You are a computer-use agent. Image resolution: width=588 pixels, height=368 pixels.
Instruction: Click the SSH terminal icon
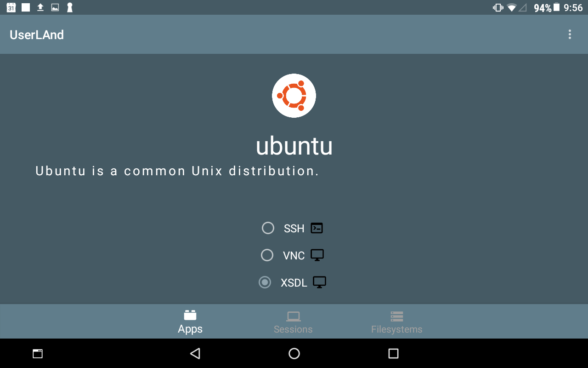[317, 228]
